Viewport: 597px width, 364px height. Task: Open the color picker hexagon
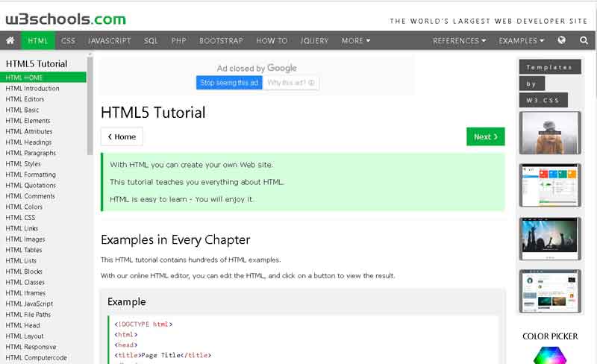(550, 355)
